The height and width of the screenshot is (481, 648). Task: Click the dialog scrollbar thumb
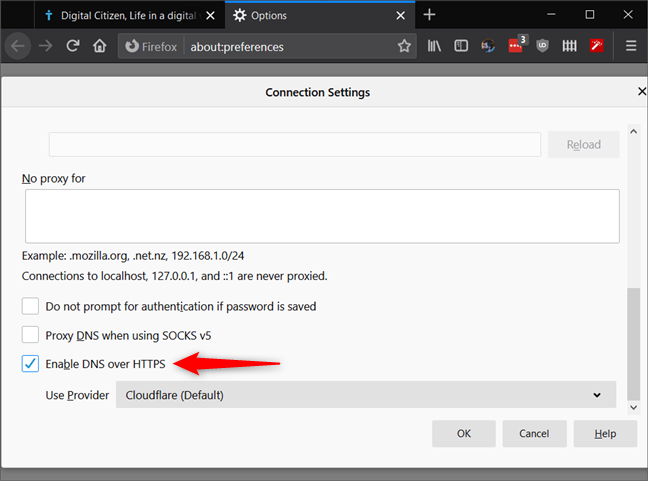[x=633, y=344]
